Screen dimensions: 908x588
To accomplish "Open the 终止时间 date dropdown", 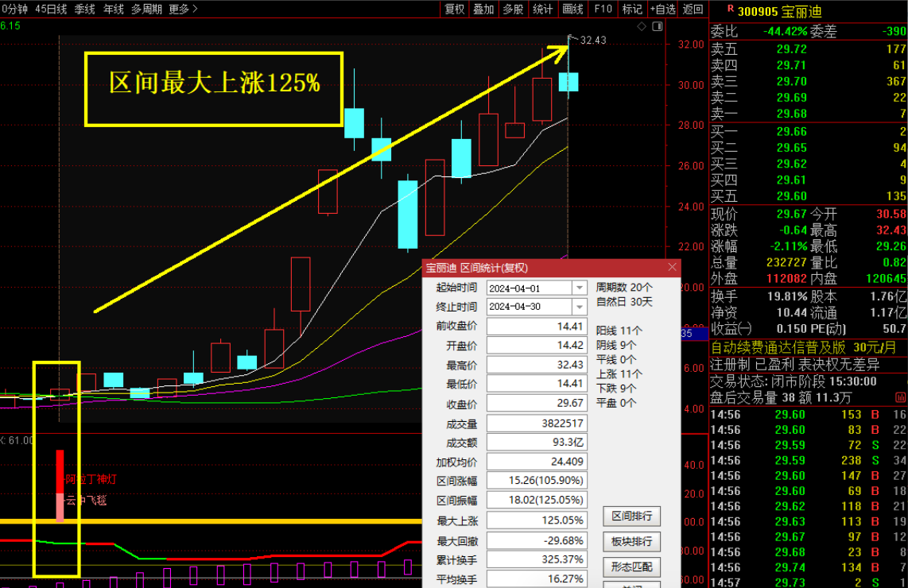I will 579,307.
